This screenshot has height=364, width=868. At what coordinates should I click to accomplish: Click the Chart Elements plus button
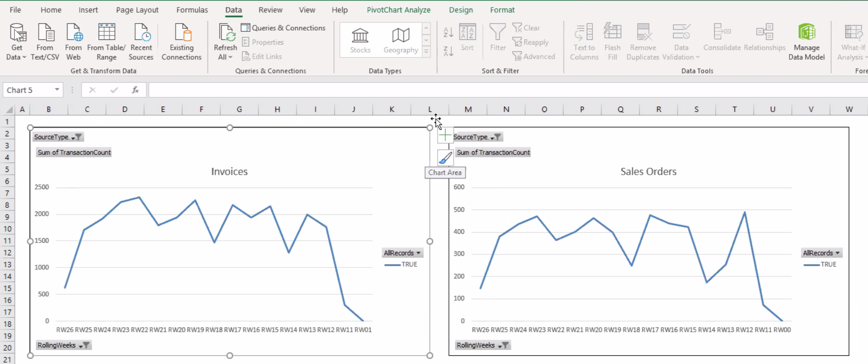tap(445, 135)
